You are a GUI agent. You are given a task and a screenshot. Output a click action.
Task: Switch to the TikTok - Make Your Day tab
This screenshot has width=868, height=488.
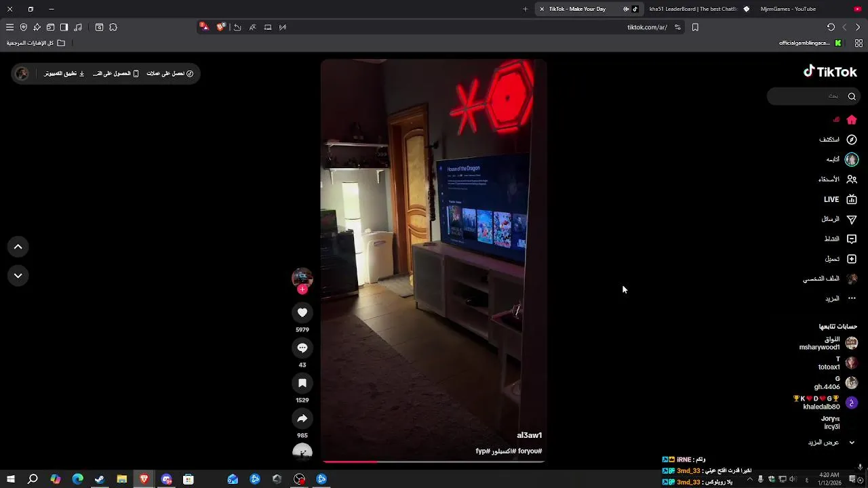coord(589,9)
